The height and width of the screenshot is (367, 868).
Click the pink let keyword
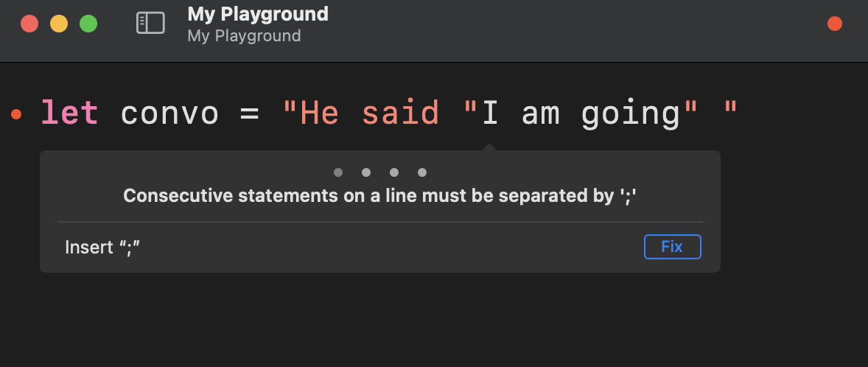(x=69, y=113)
